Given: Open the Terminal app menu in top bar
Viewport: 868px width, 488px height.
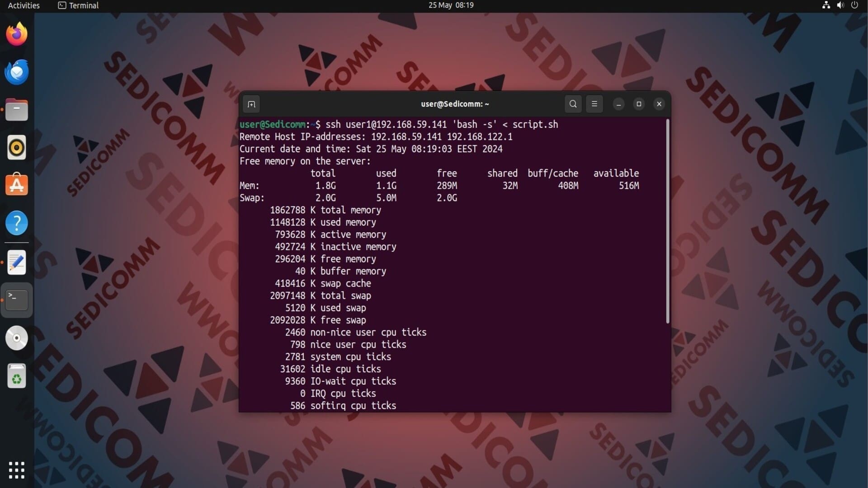Looking at the screenshot, I should 79,5.
